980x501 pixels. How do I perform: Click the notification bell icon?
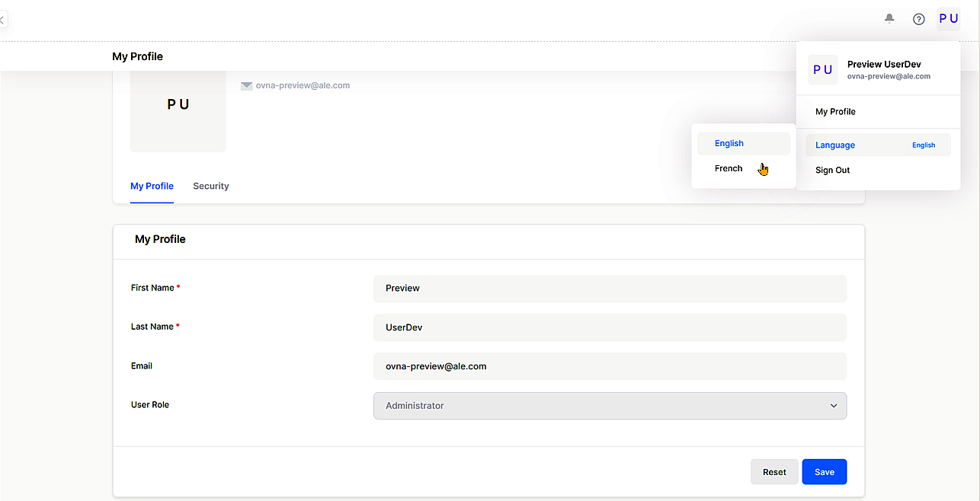click(889, 19)
